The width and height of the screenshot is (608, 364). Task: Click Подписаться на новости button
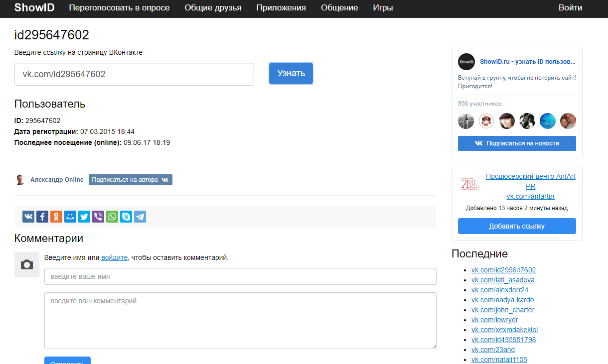coord(517,143)
